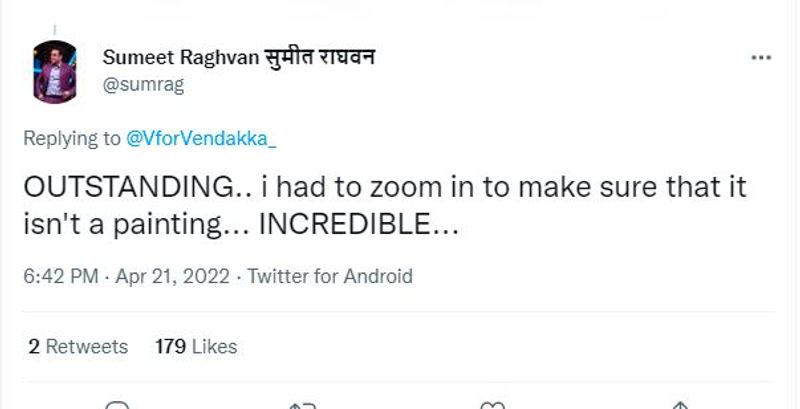View the 2 Retweets list
This screenshot has height=409, width=800.
click(x=78, y=347)
